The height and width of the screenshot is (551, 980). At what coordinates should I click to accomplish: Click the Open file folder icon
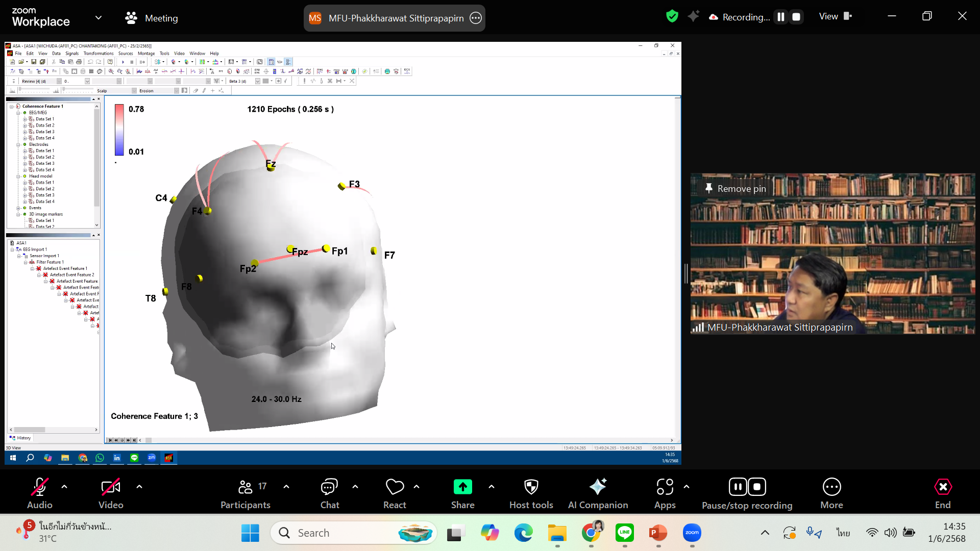21,62
